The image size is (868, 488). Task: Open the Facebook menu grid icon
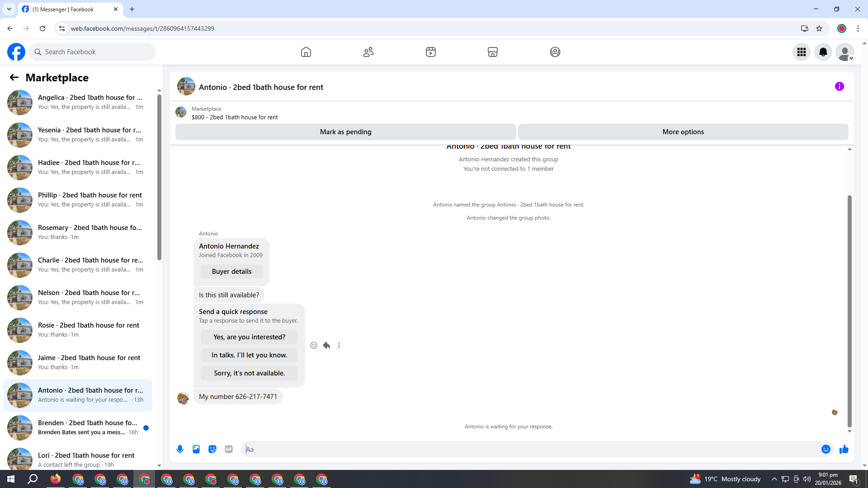point(802,52)
